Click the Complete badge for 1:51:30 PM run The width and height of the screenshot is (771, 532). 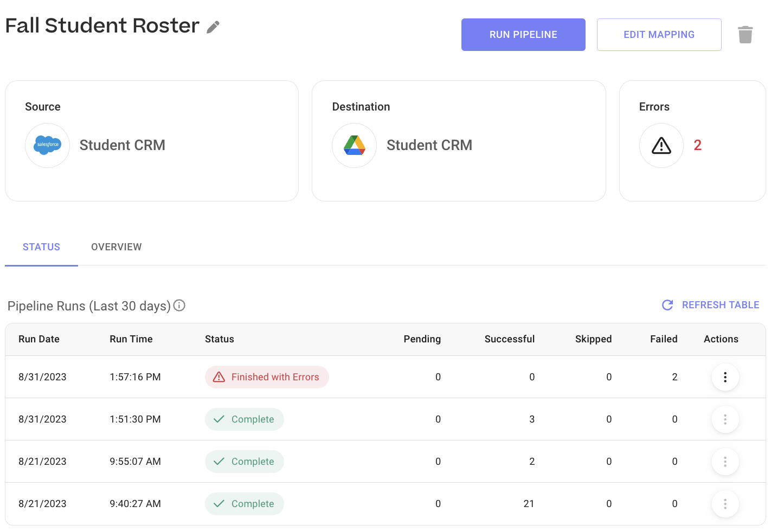click(245, 419)
